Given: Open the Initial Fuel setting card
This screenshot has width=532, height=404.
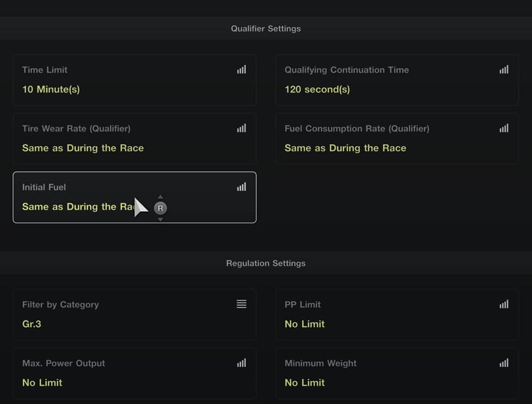Looking at the screenshot, I should point(135,197).
